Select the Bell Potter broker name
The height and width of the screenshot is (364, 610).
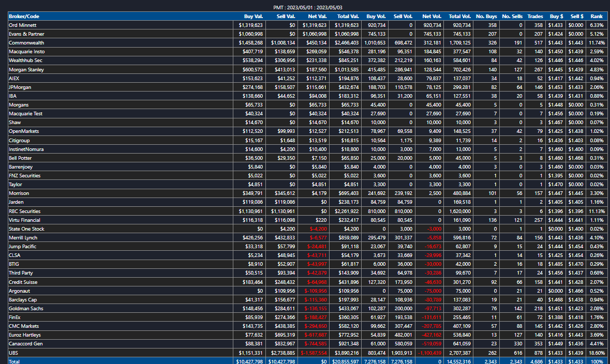pyautogui.click(x=20, y=158)
